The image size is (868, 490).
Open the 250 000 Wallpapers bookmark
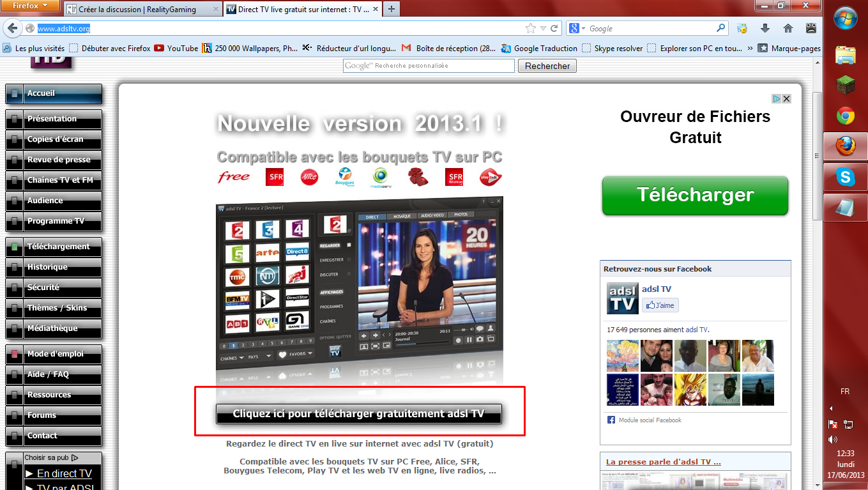tap(250, 48)
